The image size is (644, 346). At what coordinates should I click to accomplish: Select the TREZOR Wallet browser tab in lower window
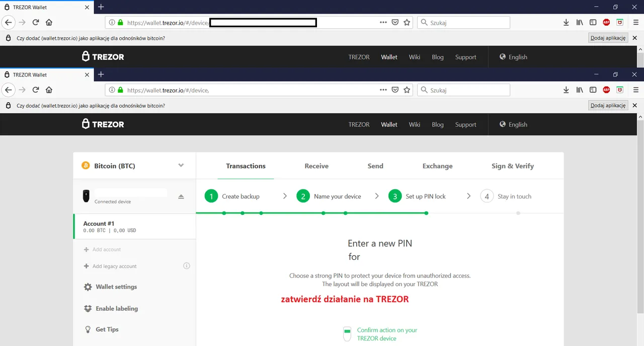click(x=47, y=75)
